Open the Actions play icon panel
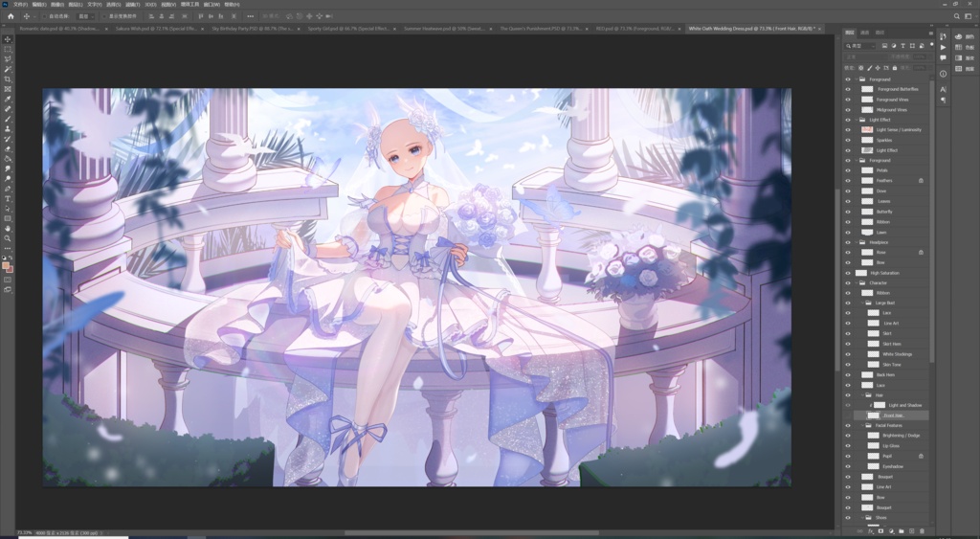This screenshot has height=539, width=980. click(x=943, y=48)
